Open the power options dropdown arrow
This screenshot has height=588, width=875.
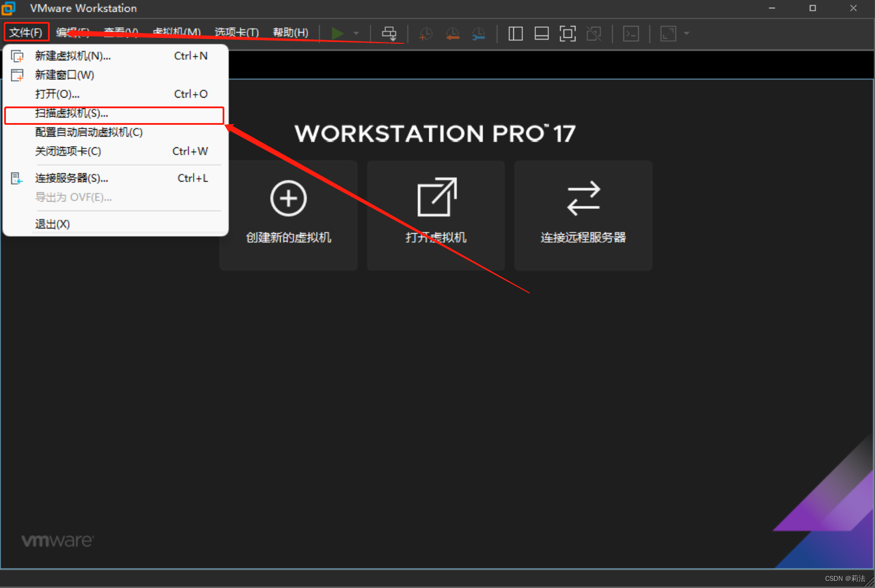click(x=356, y=34)
